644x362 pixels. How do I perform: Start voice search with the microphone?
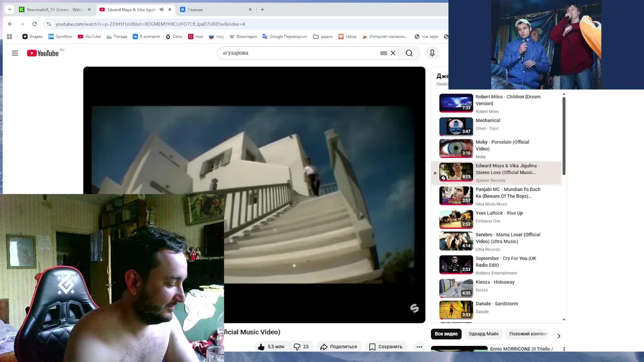432,53
